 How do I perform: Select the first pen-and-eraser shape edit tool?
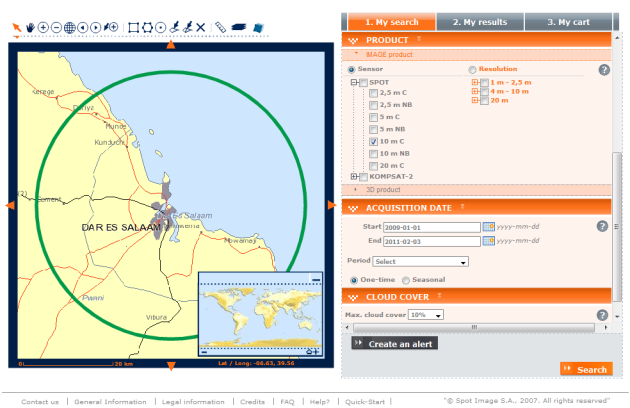click(174, 27)
